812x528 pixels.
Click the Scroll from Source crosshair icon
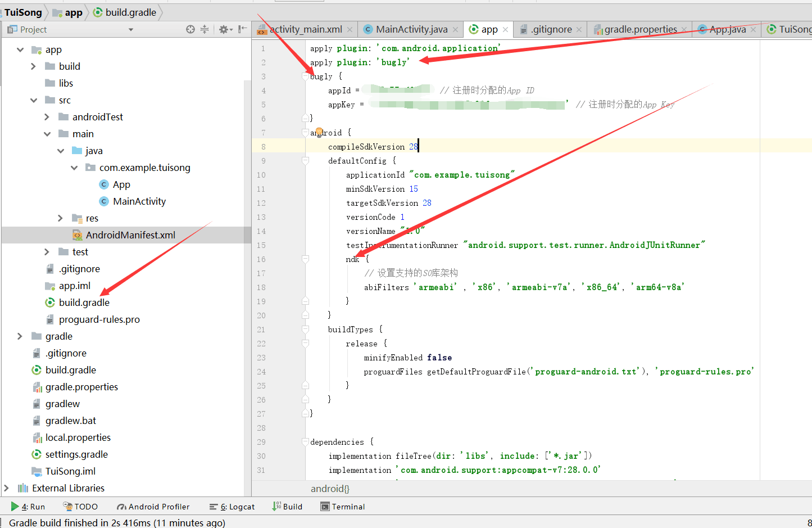point(189,29)
